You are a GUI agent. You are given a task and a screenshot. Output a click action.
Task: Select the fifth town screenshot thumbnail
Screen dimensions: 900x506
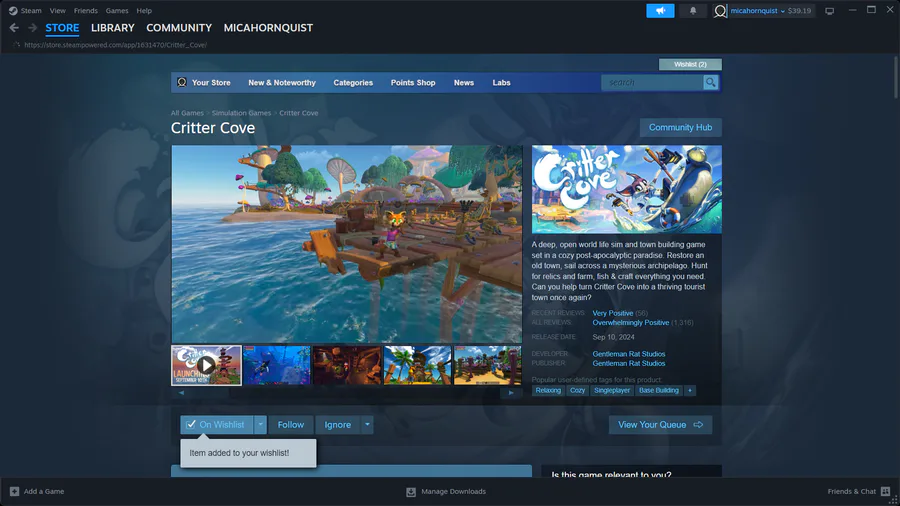coord(487,365)
